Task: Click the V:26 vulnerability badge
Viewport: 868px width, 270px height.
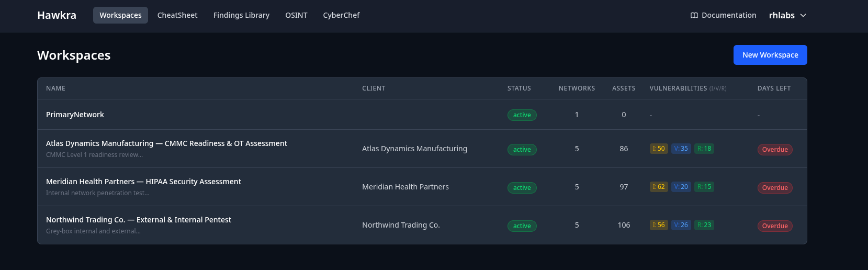Action: (x=681, y=225)
